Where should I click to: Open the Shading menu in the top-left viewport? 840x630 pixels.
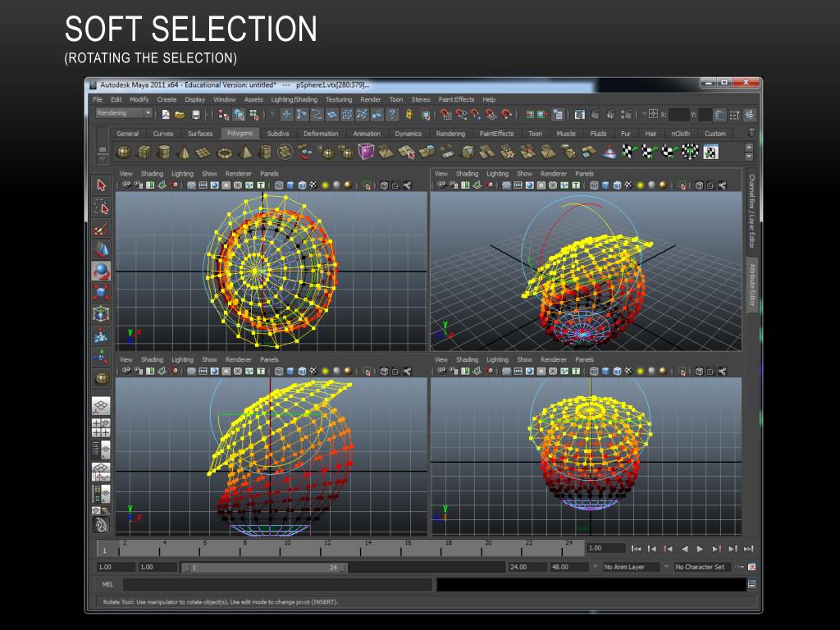[x=152, y=174]
